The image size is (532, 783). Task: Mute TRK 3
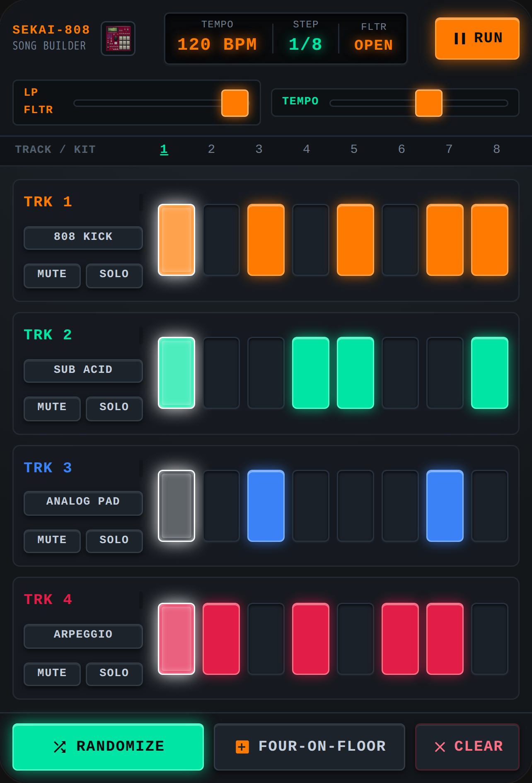[x=52, y=541]
